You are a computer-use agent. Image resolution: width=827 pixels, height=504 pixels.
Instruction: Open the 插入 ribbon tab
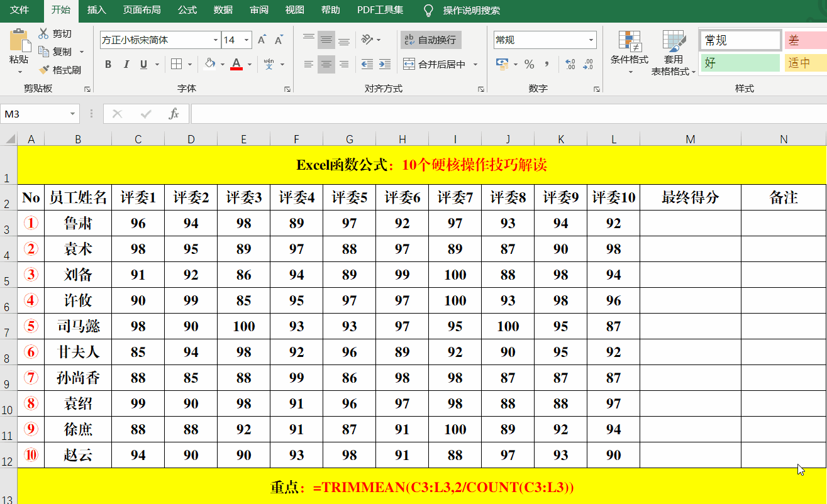[x=96, y=10]
